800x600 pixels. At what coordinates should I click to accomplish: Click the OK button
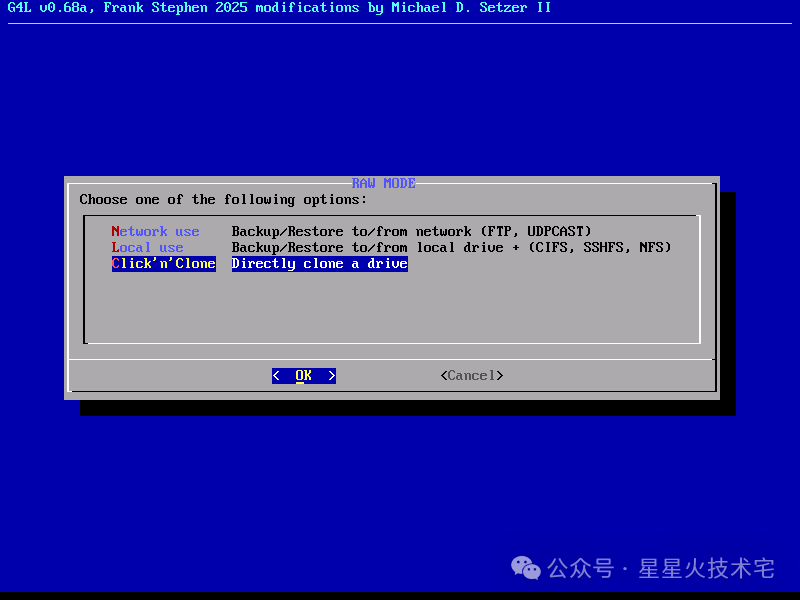[304, 376]
